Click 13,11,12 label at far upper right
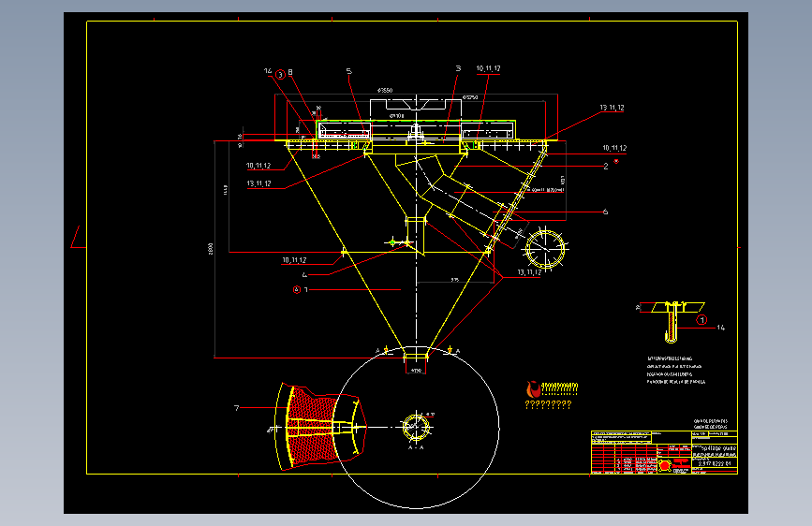The height and width of the screenshot is (526, 812). pyautogui.click(x=613, y=108)
